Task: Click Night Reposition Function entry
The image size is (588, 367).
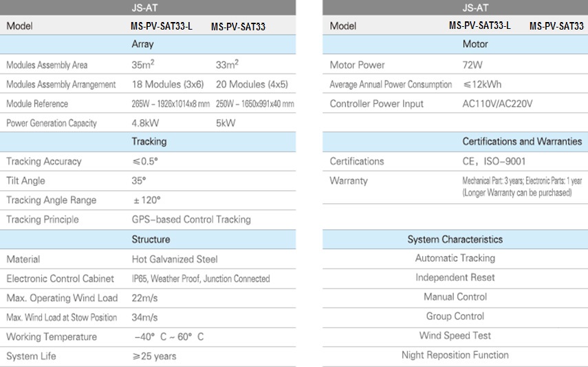Action: pos(455,355)
